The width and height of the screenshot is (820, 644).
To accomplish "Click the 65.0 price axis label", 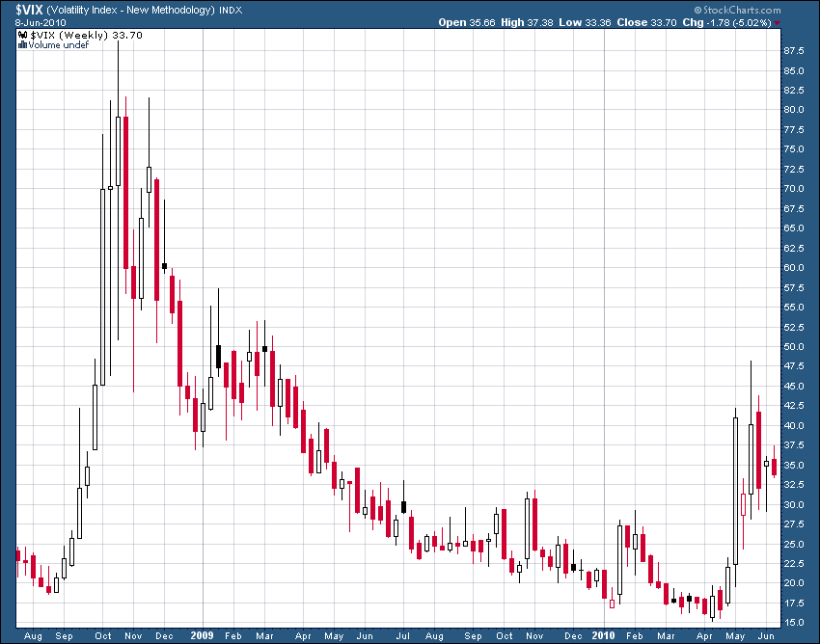I will 794,228.
